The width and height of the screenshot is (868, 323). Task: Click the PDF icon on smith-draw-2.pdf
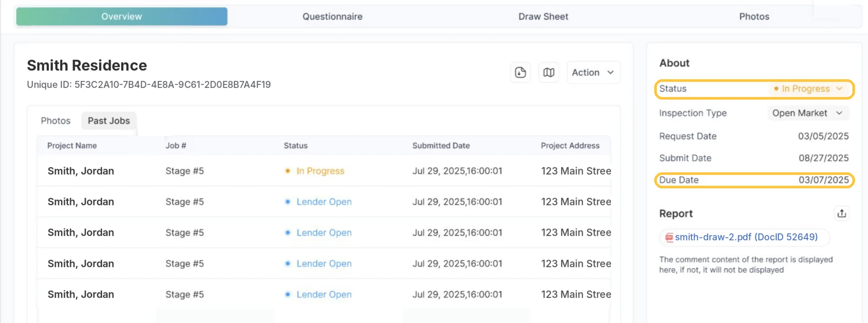(x=669, y=237)
